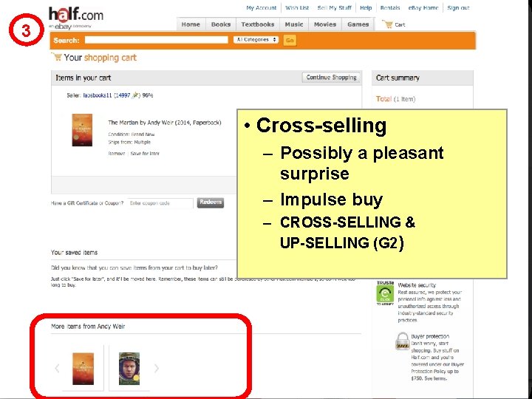Click seller feedback star icon
Screen dimensions: 532x399
135,95
